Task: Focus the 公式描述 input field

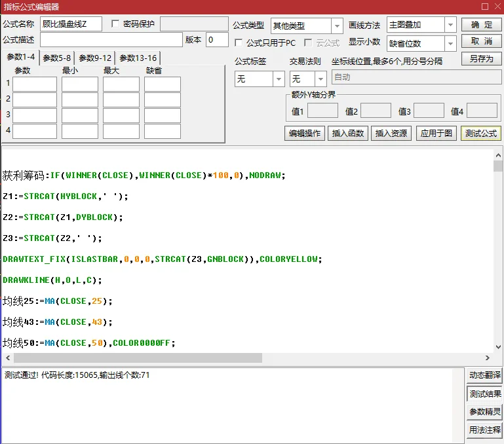Action: (x=111, y=40)
